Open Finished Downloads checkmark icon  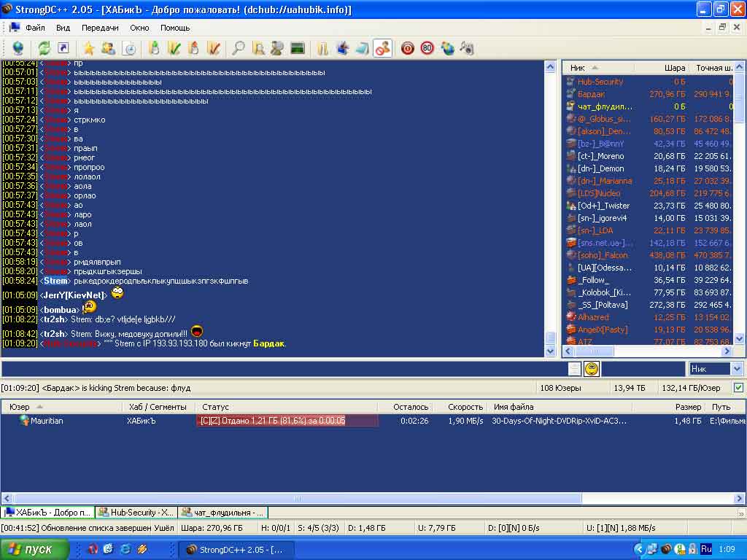pos(174,48)
